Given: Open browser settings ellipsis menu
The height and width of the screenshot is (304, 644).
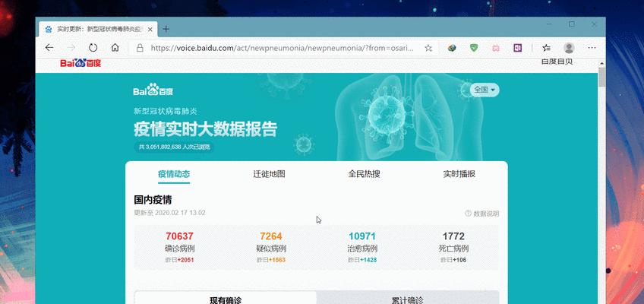Looking at the screenshot, I should (x=592, y=48).
